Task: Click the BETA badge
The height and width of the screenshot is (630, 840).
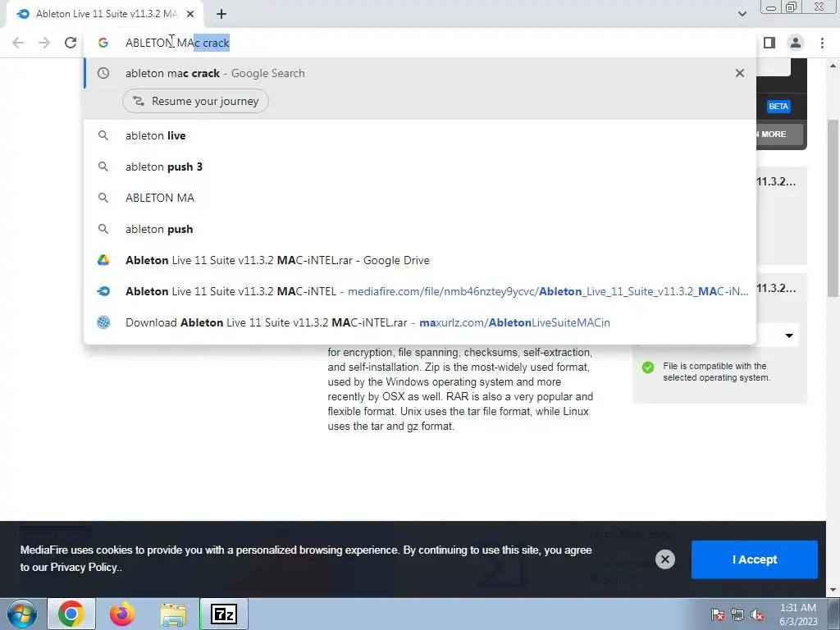Action: tap(778, 106)
